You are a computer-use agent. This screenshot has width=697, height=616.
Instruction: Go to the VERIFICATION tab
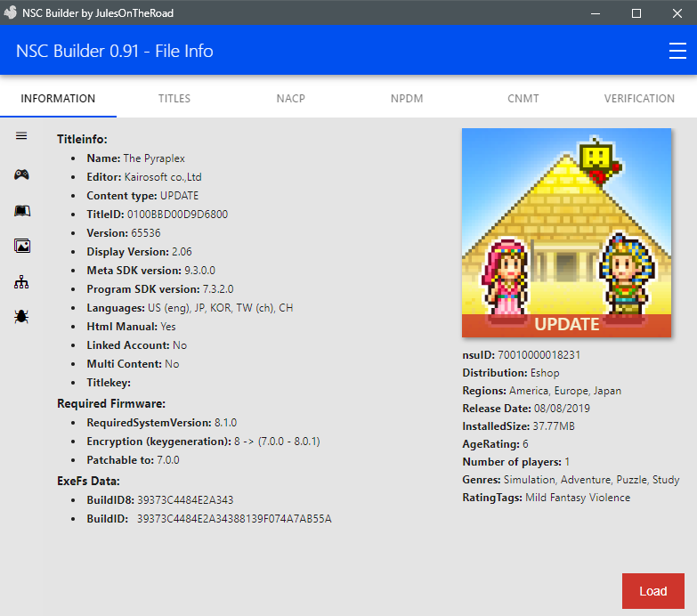(x=639, y=98)
